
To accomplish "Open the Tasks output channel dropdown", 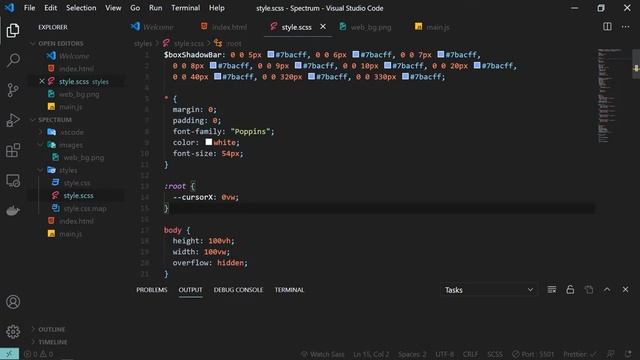I will [x=489, y=290].
